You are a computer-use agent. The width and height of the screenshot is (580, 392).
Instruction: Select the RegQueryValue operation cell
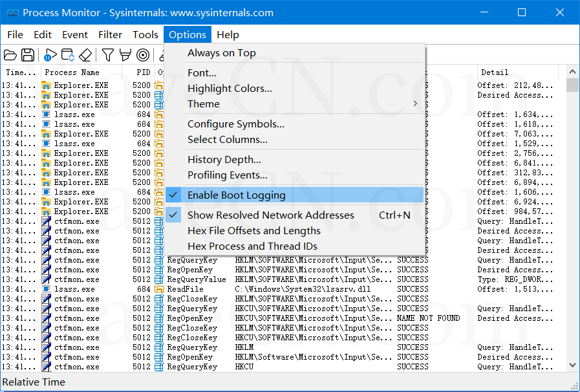[x=197, y=279]
